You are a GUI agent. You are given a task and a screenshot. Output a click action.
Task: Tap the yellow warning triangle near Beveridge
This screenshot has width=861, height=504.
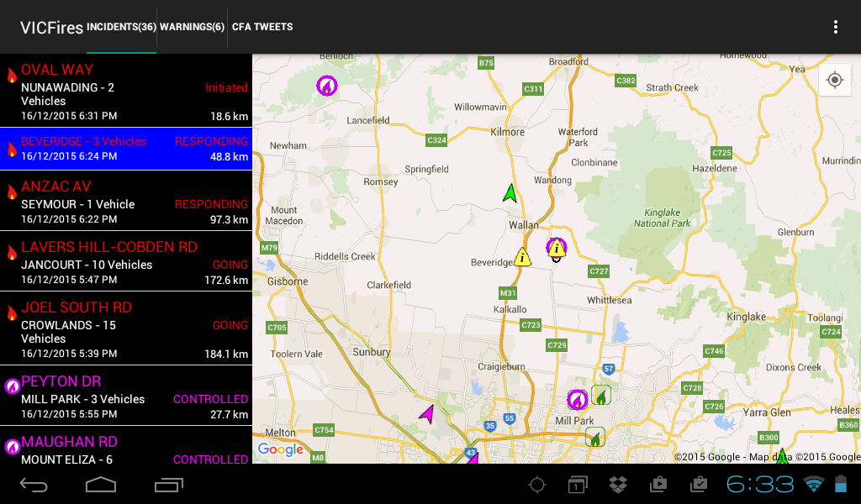tap(522, 257)
